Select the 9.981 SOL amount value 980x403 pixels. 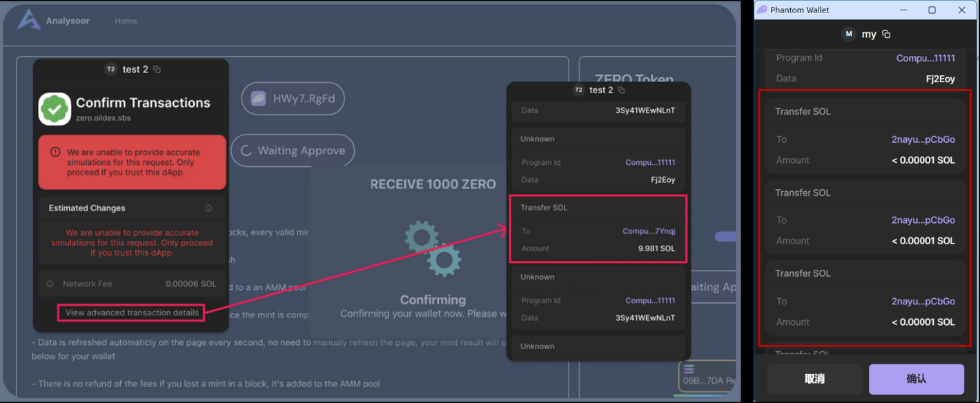tap(657, 248)
